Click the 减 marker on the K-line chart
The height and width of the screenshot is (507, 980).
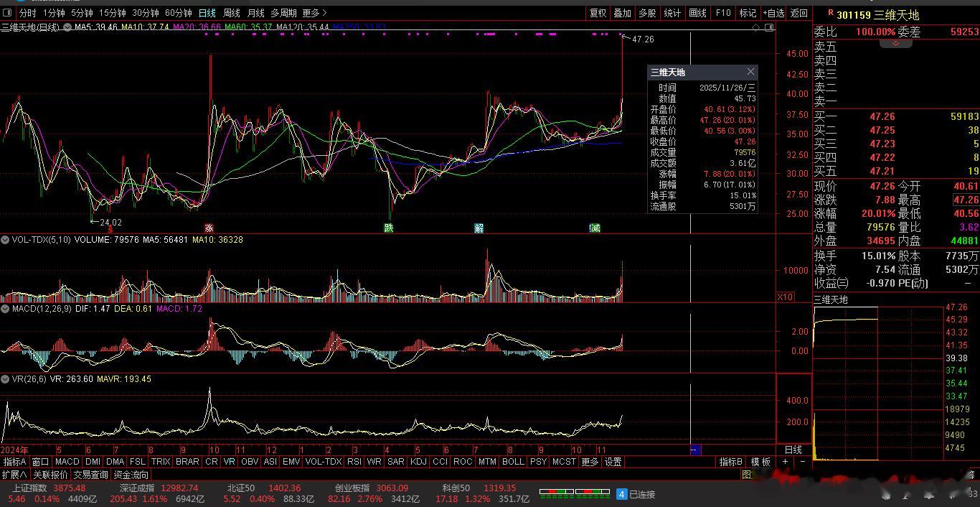tap(595, 228)
